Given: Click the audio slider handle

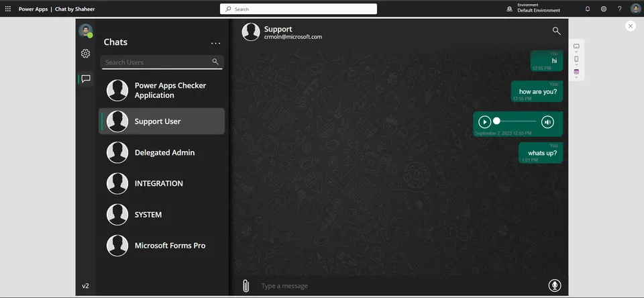Looking at the screenshot, I should [496, 121].
